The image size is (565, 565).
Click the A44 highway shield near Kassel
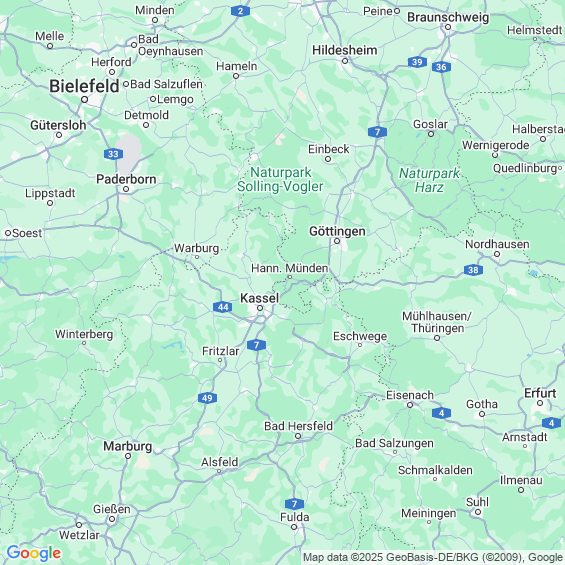click(x=222, y=307)
